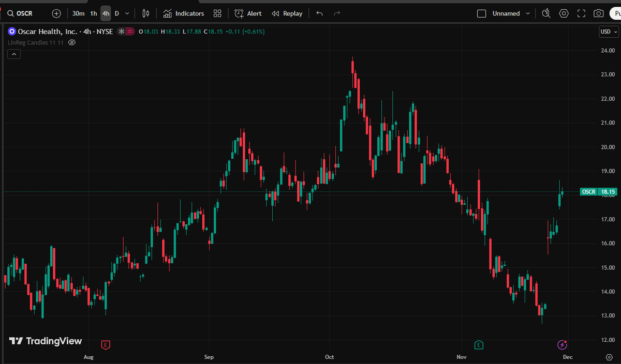Take a chart snapshot with camera icon
This screenshot has width=621, height=364.
coord(598,13)
